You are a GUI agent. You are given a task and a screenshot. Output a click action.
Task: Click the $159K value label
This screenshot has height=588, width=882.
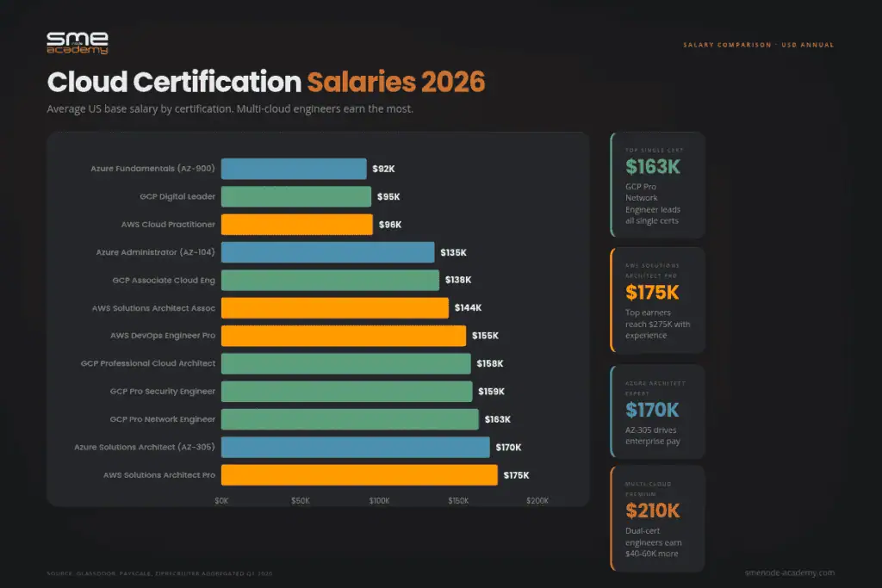[491, 391]
